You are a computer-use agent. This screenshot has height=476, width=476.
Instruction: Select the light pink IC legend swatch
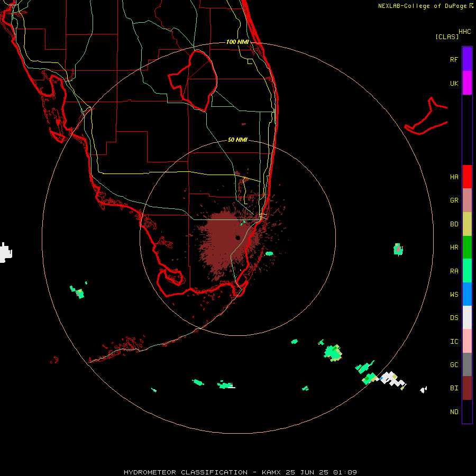point(467,341)
